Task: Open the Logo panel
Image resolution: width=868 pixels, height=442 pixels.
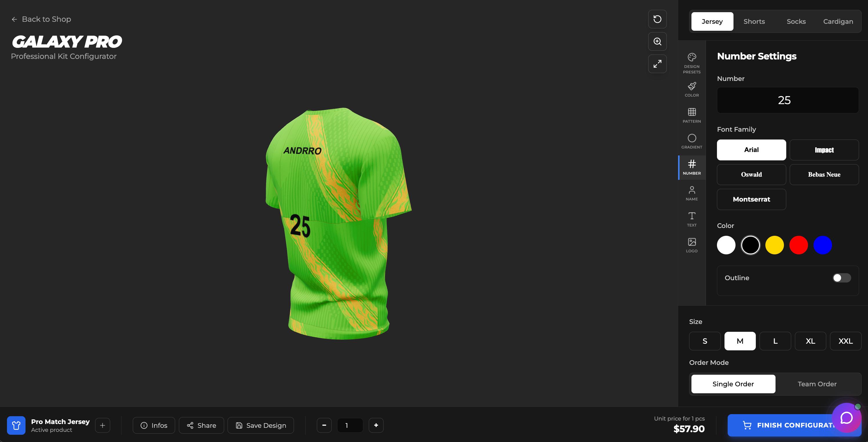Action: (692, 245)
